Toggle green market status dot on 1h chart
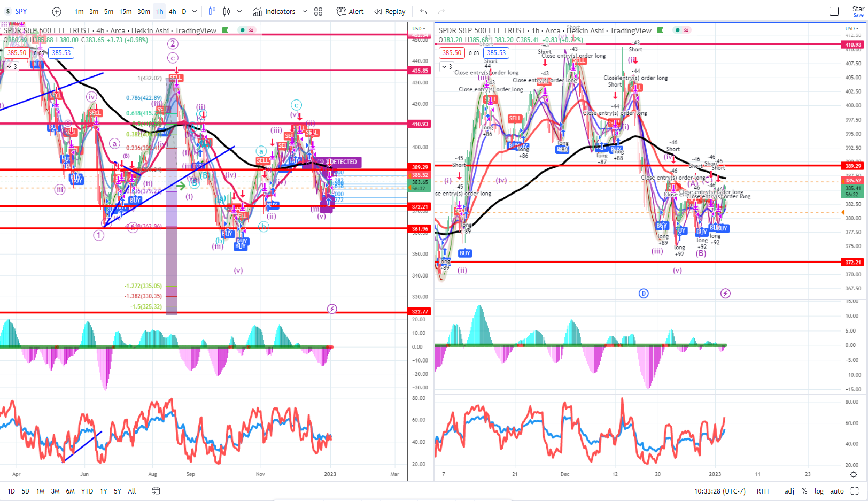 pyautogui.click(x=678, y=30)
